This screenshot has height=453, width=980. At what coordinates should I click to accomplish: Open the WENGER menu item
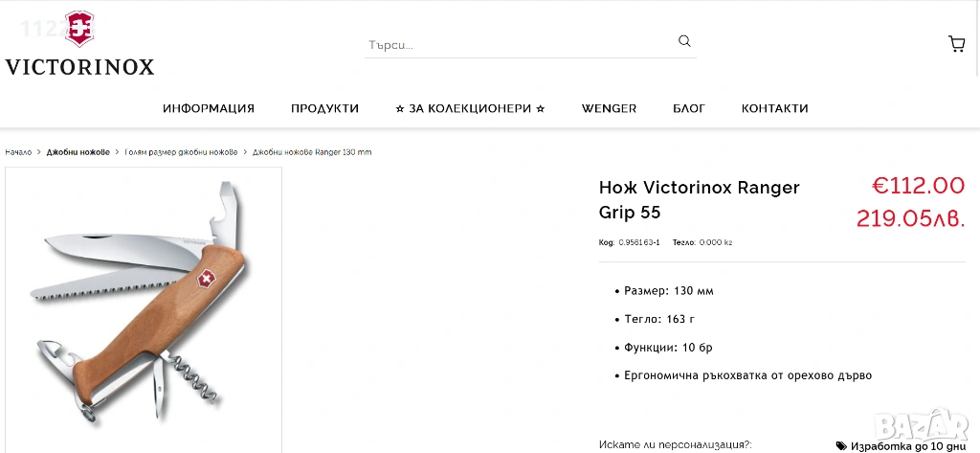(609, 108)
